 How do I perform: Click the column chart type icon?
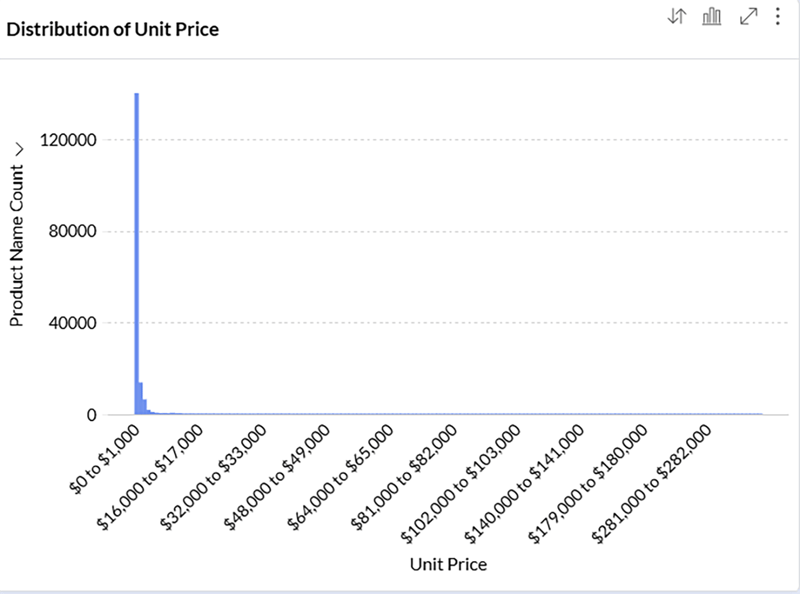point(712,17)
